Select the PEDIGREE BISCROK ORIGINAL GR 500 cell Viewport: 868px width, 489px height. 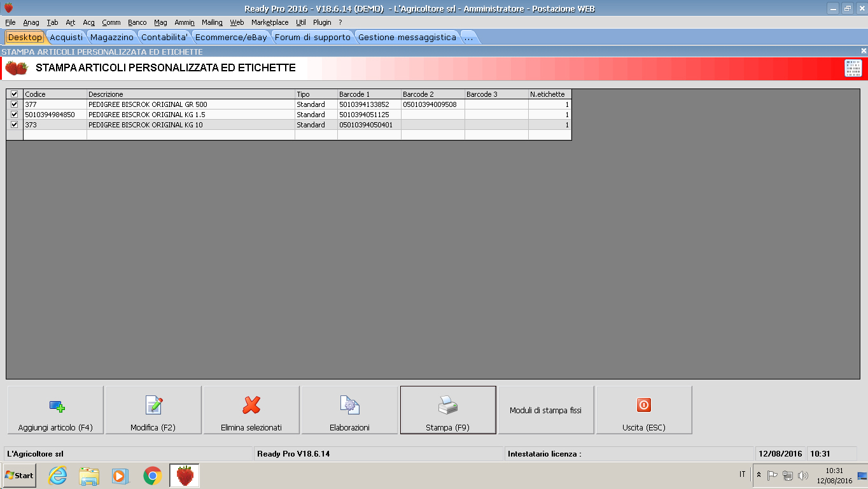[191, 104]
